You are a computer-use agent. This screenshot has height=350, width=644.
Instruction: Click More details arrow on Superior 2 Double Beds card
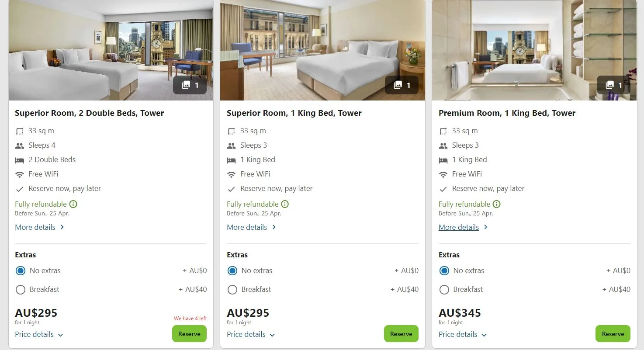tap(62, 227)
